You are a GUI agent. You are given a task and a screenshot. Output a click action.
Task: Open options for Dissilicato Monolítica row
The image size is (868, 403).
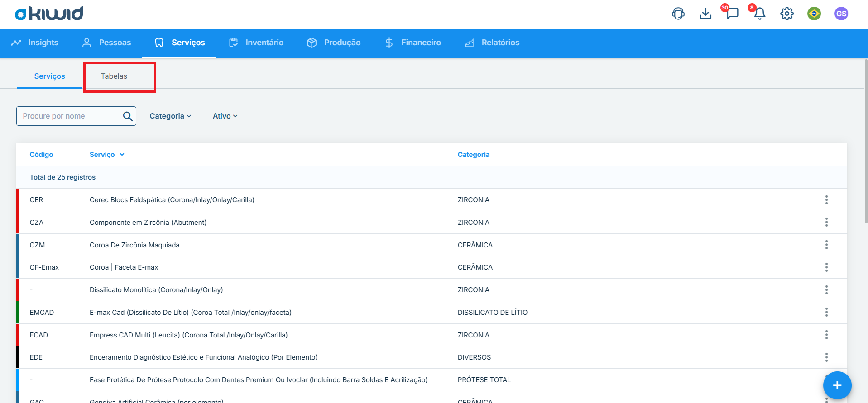tap(826, 290)
